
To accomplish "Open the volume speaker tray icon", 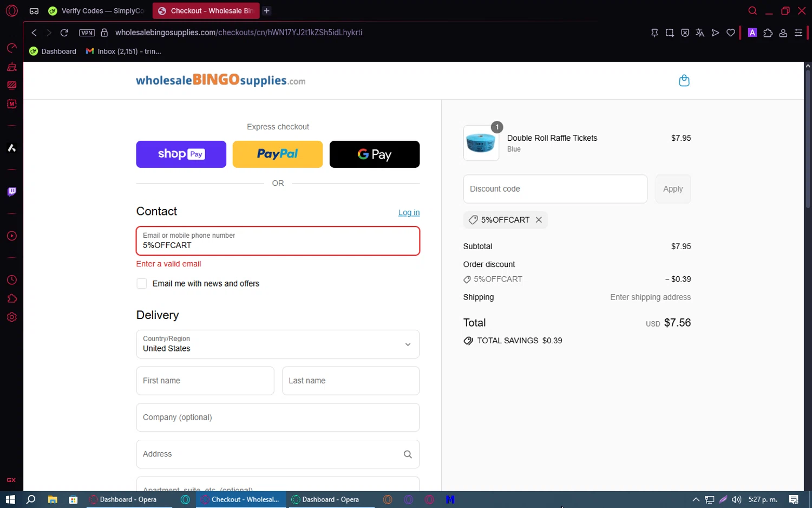I will [736, 499].
